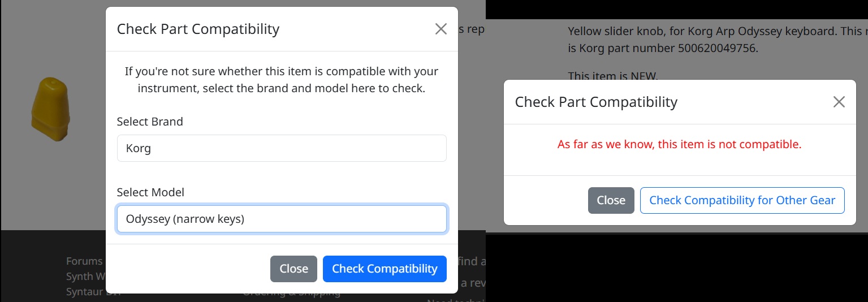This screenshot has height=302, width=868.
Task: Click the dialog title above the brand selector
Action: (198, 29)
